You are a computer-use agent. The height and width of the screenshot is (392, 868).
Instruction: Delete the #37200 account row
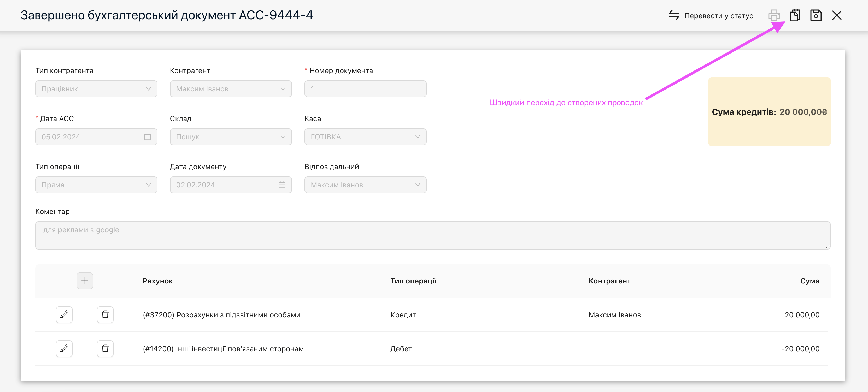pyautogui.click(x=105, y=314)
